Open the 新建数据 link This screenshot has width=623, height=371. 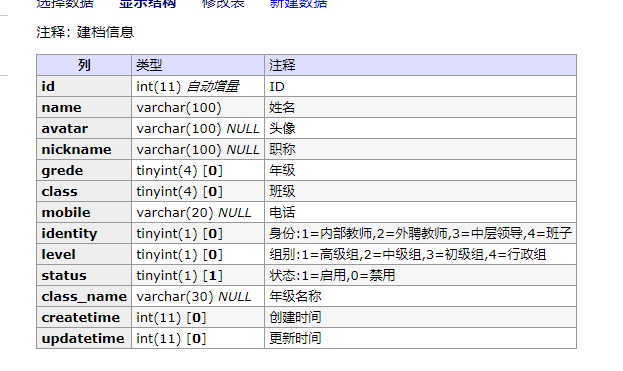298,4
